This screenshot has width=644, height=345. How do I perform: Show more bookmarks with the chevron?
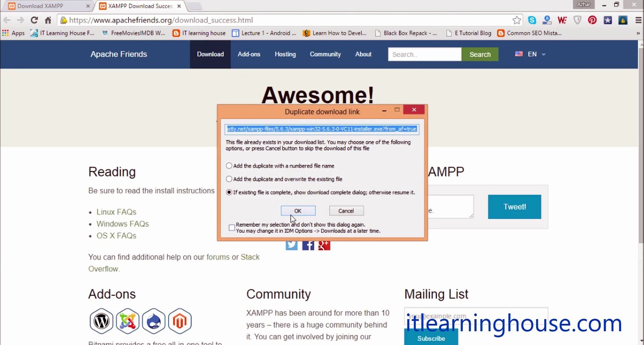pyautogui.click(x=638, y=33)
